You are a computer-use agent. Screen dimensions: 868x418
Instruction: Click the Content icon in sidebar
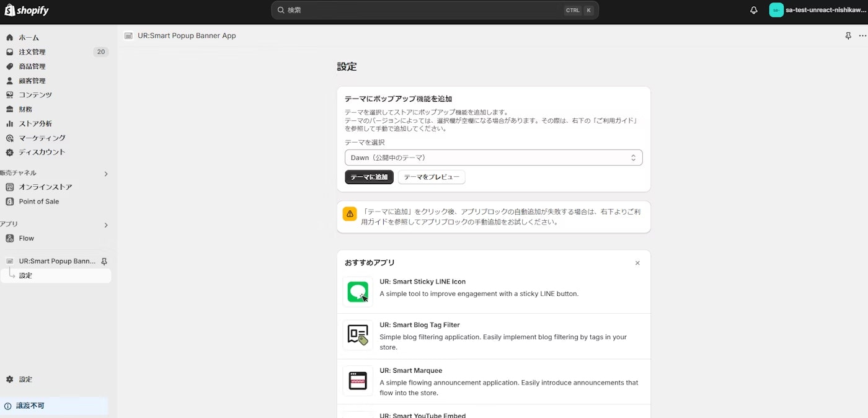coord(9,95)
